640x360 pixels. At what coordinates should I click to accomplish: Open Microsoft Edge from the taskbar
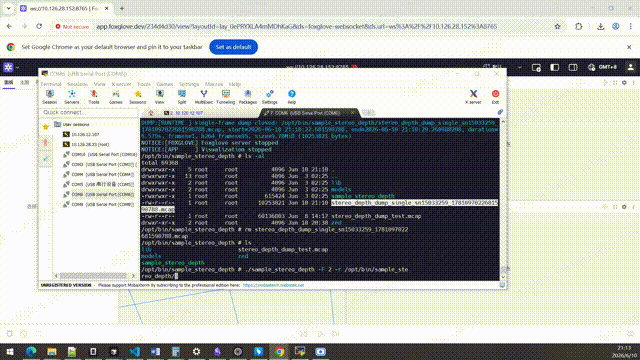click(x=31, y=351)
